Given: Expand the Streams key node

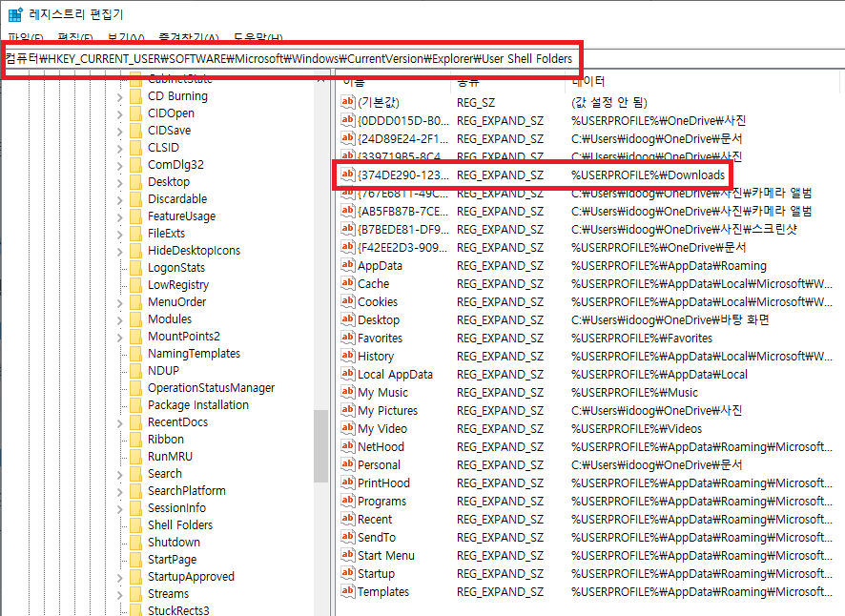Looking at the screenshot, I should [x=119, y=594].
